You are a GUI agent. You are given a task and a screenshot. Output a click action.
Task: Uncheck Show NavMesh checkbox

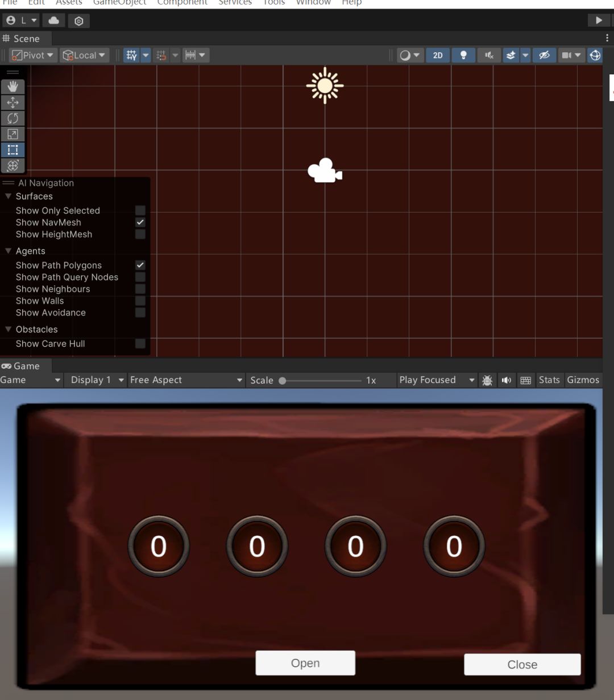pos(140,222)
